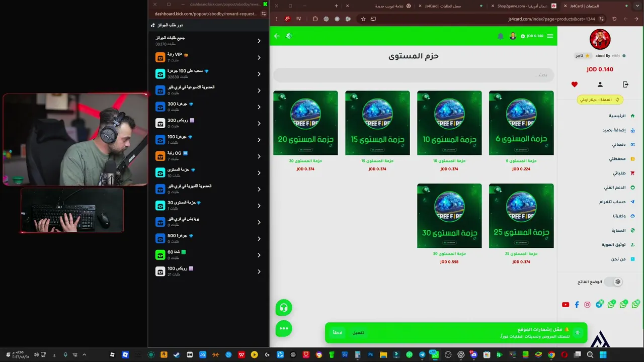
Task: Open the about us sidebar link
Action: pos(623,259)
